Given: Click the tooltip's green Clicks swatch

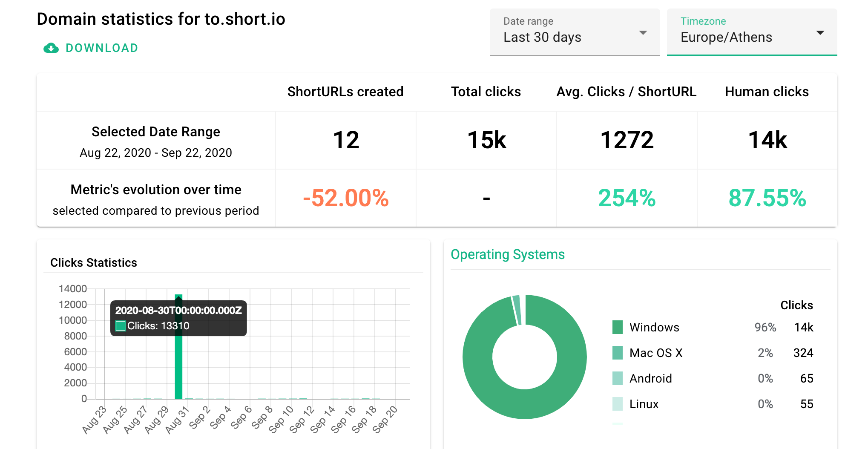Looking at the screenshot, I should pyautogui.click(x=121, y=326).
